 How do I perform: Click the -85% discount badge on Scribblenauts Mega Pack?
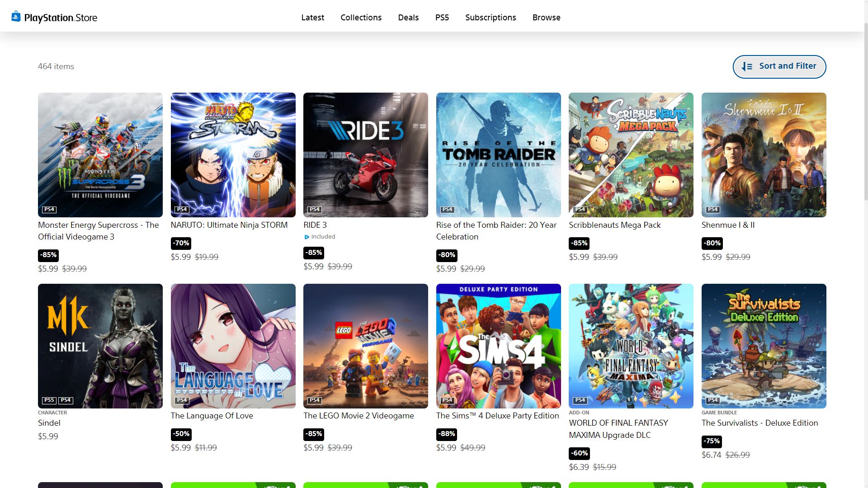(579, 243)
